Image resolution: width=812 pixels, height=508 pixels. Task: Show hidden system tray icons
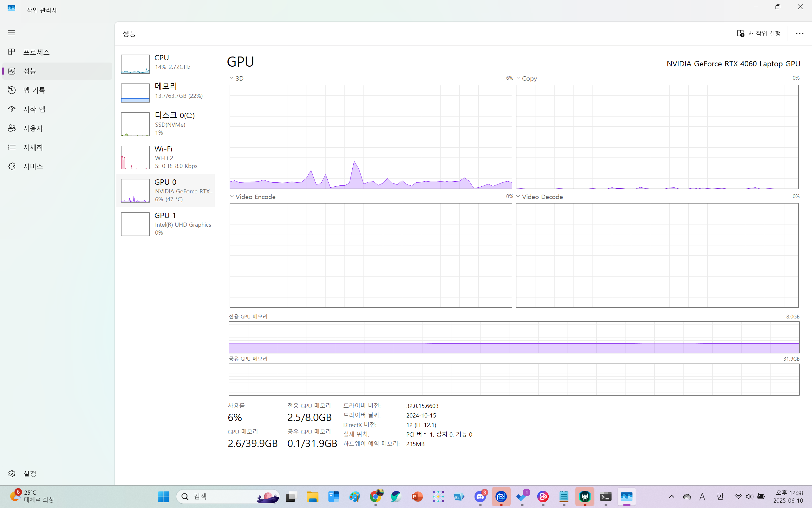point(672,497)
